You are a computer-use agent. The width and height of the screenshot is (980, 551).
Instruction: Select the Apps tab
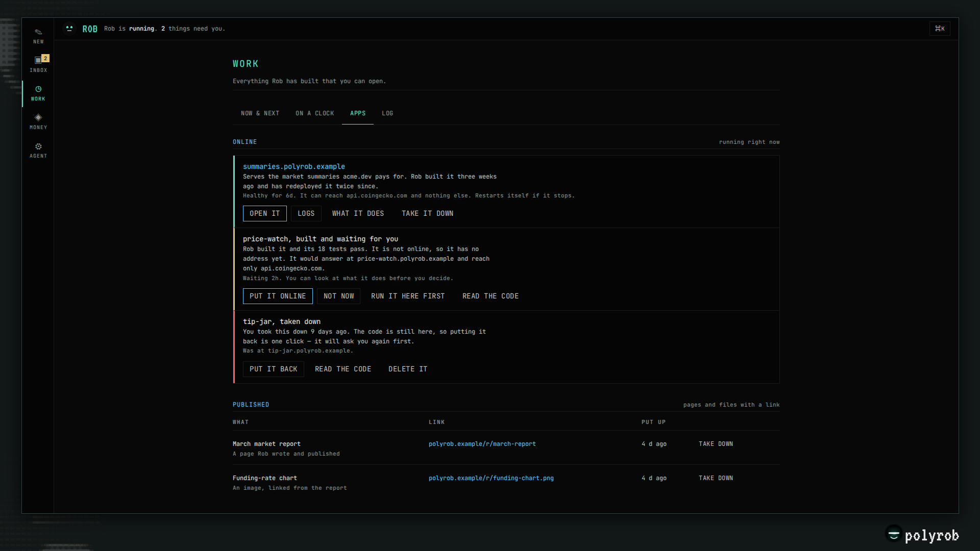tap(357, 113)
